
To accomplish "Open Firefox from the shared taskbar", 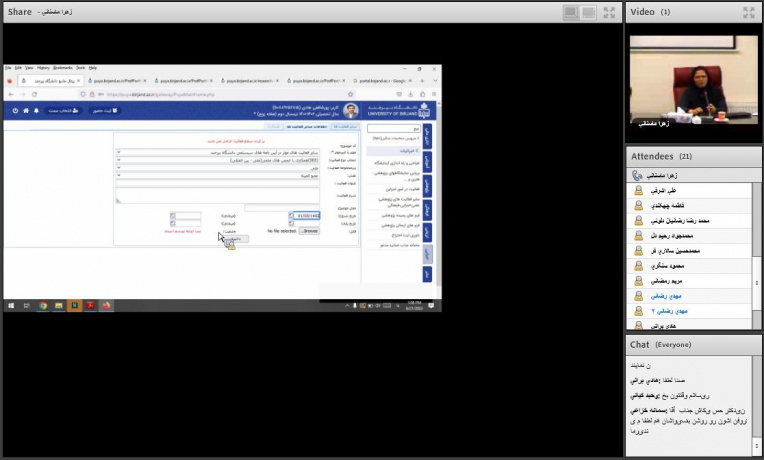I will point(106,305).
